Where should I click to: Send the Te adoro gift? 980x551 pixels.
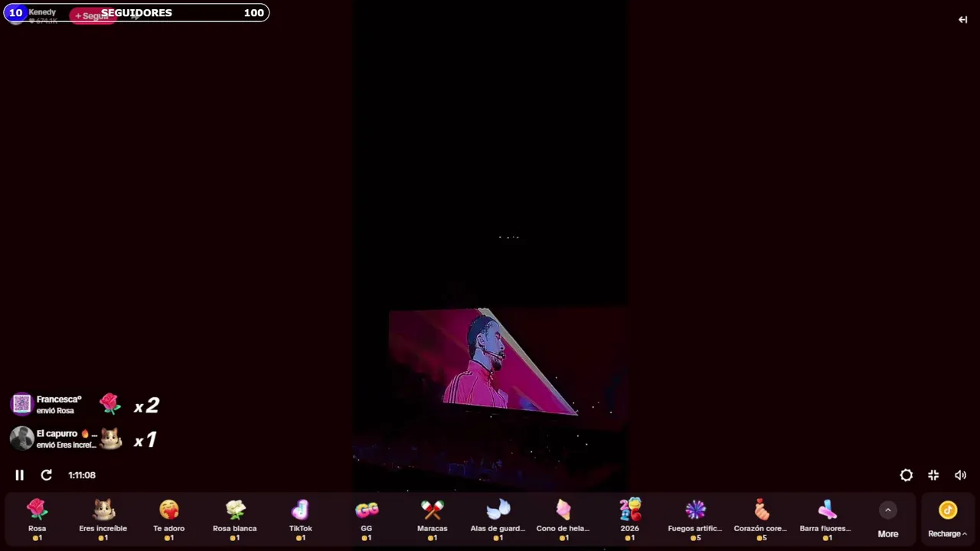(169, 520)
